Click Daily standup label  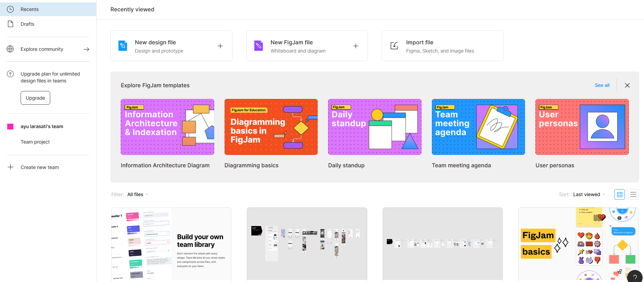(346, 165)
